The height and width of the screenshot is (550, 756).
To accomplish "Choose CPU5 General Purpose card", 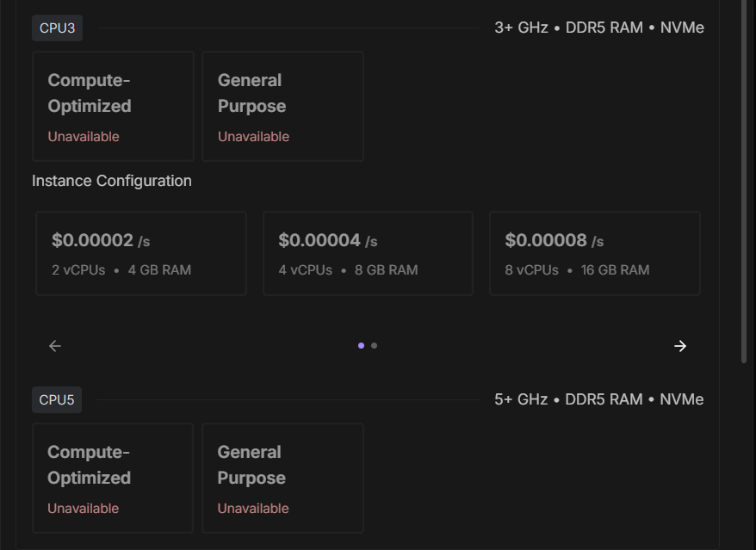I will pyautogui.click(x=282, y=478).
